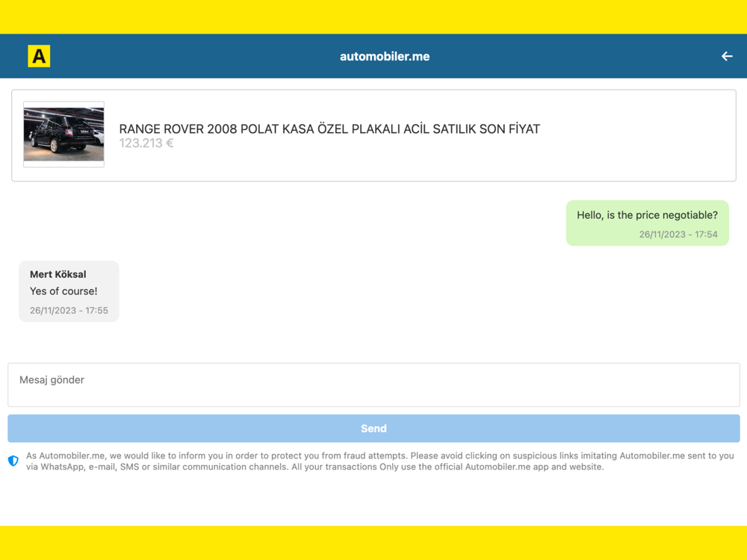
Task: Go back using the arrow icon
Action: (727, 56)
